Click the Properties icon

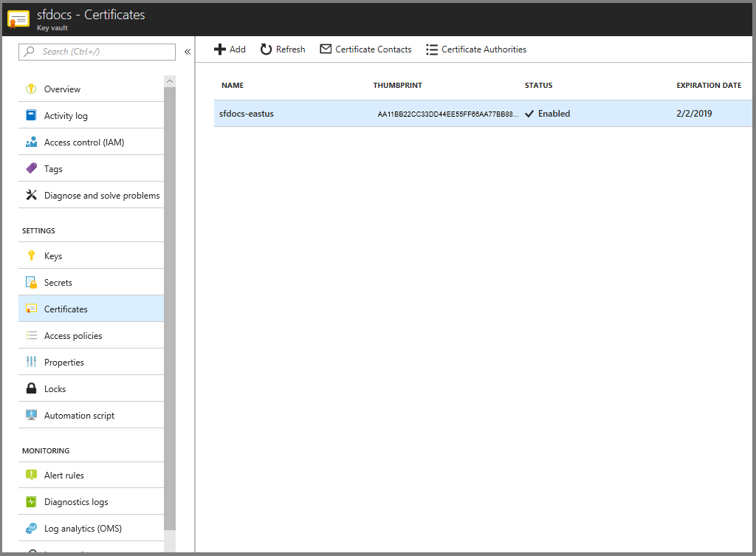point(32,362)
